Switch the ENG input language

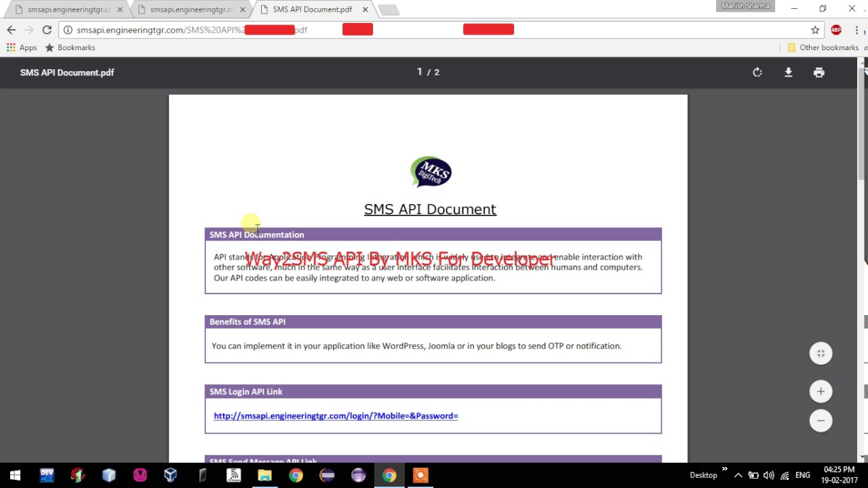click(x=802, y=475)
